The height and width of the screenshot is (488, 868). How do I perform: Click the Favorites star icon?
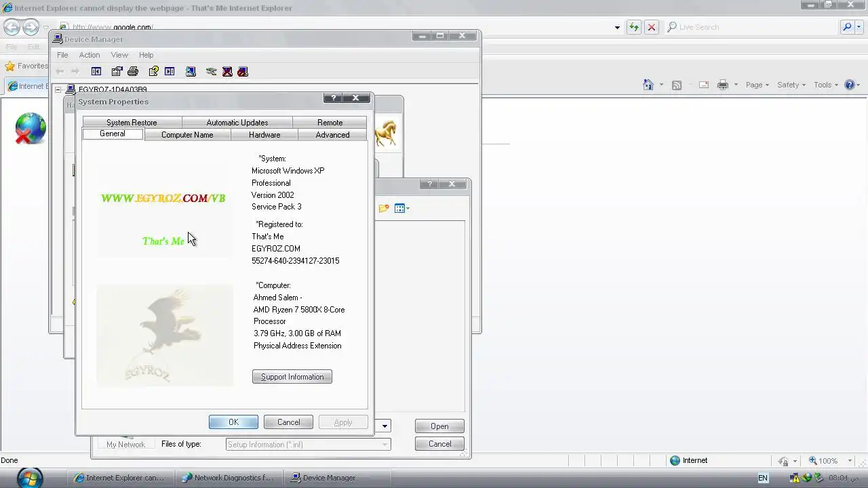(9, 66)
